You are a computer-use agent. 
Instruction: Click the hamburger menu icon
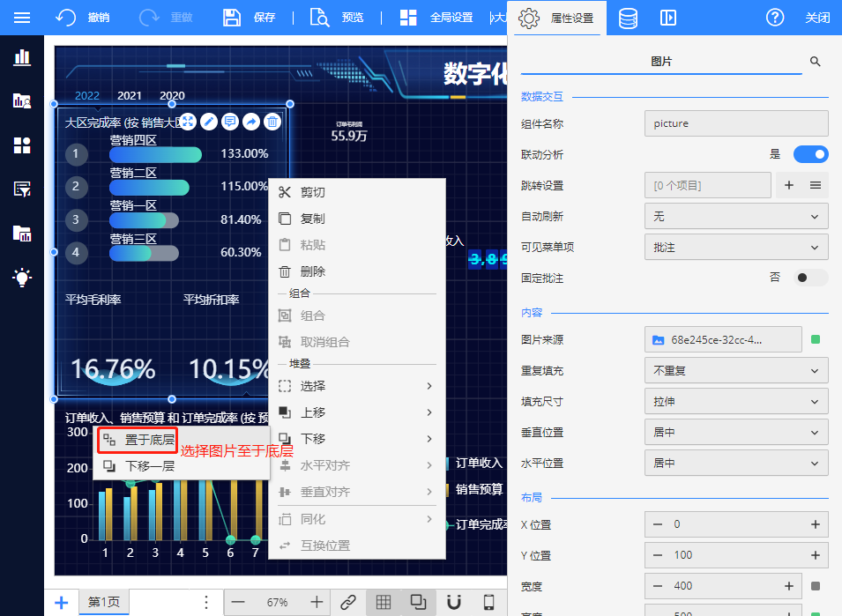point(22,18)
